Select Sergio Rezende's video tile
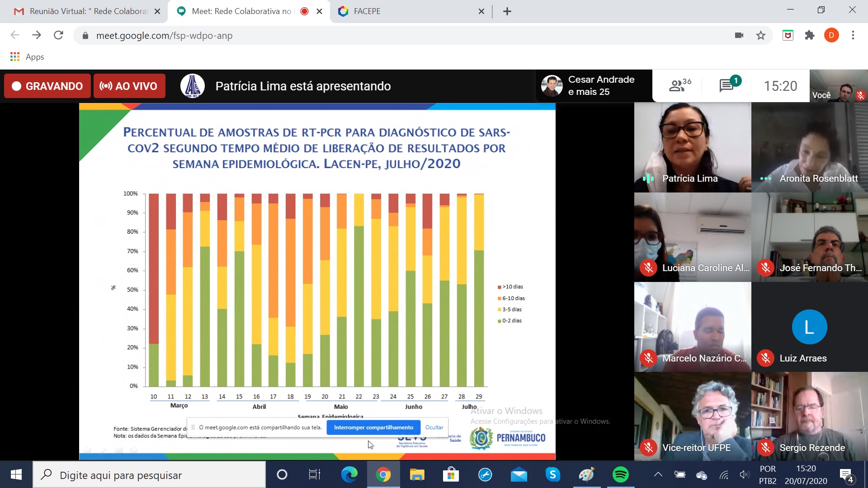Image resolution: width=868 pixels, height=488 pixels. pyautogui.click(x=810, y=417)
